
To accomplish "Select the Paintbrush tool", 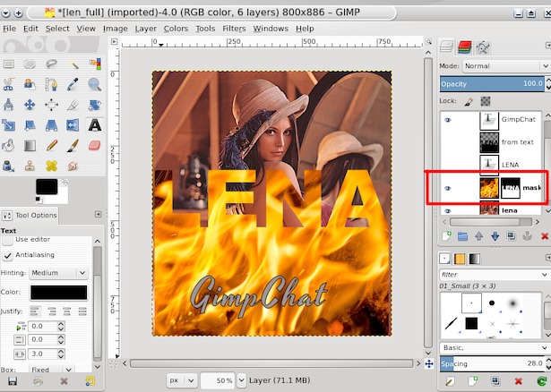I will (x=73, y=146).
